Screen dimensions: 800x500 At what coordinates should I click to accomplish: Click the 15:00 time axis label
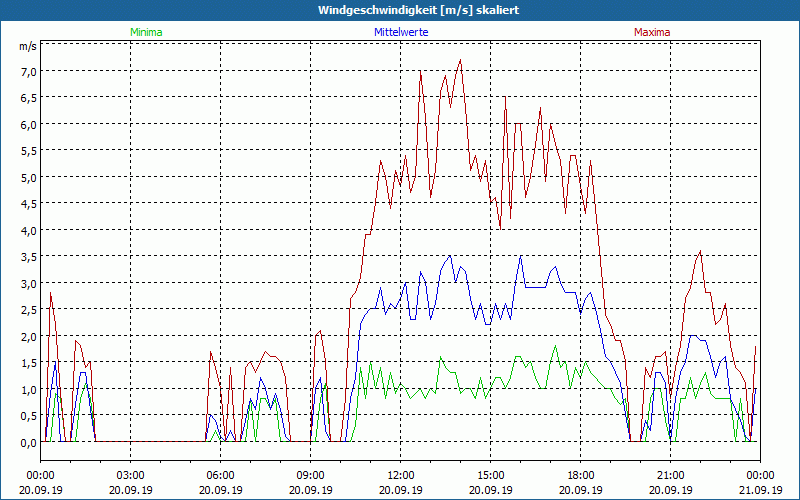click(490, 476)
